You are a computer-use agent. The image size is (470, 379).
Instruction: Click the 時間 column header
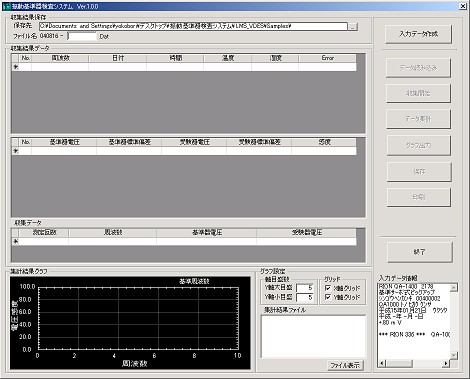point(175,58)
